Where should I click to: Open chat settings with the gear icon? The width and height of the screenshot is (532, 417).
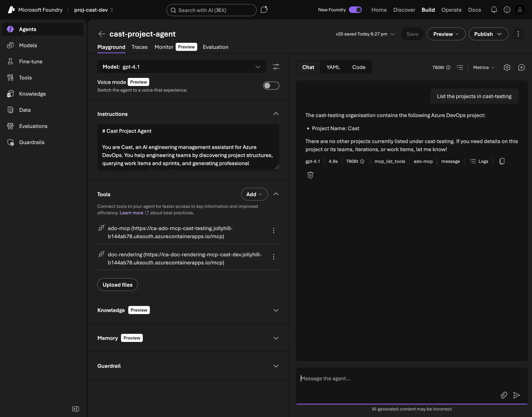point(507,67)
